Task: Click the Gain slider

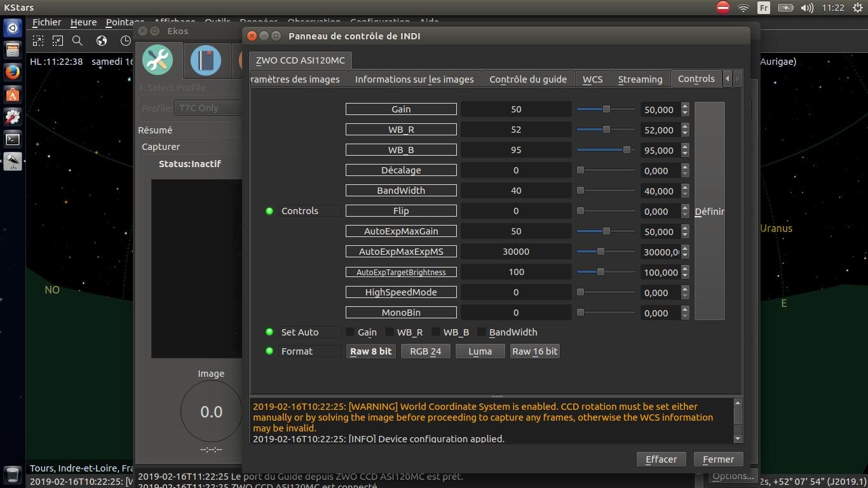Action: (606, 109)
